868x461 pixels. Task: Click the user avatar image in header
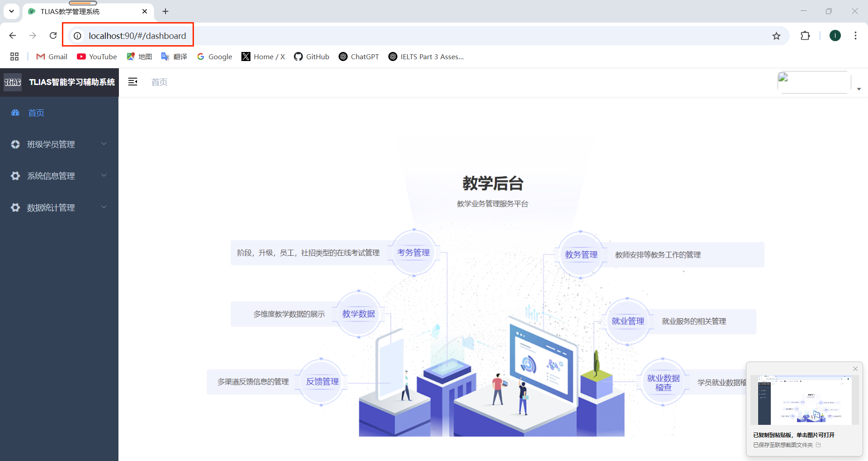813,82
